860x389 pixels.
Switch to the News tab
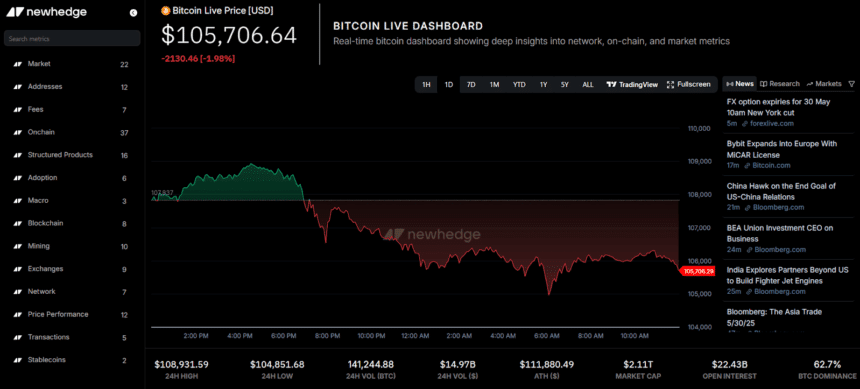click(740, 84)
